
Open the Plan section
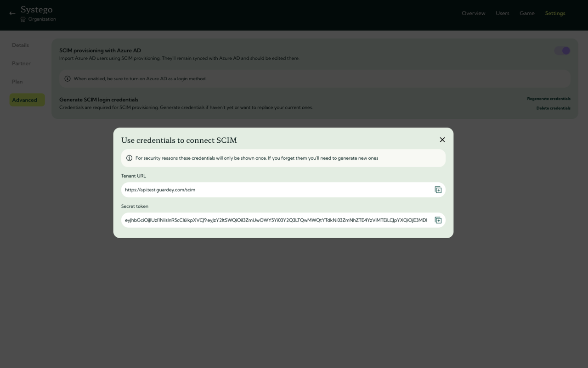coord(17,81)
